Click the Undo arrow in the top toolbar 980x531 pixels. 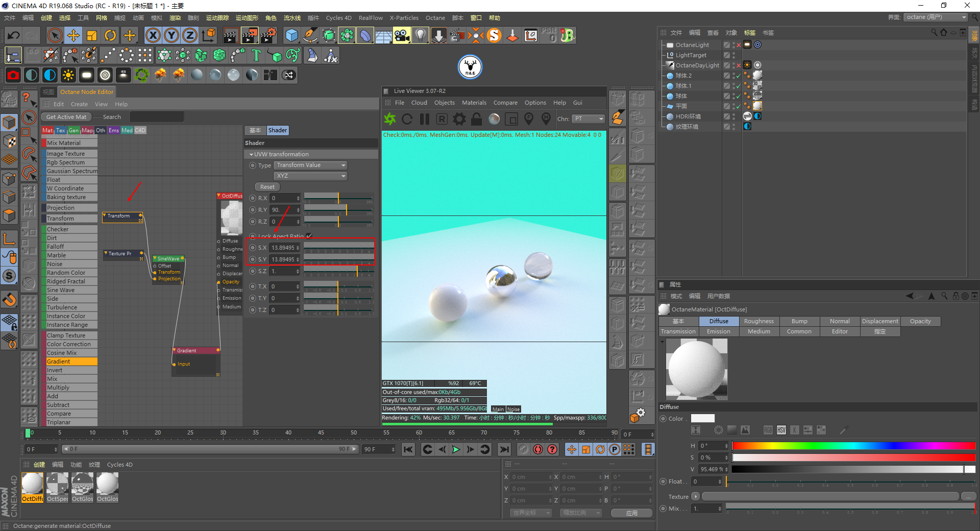14,35
